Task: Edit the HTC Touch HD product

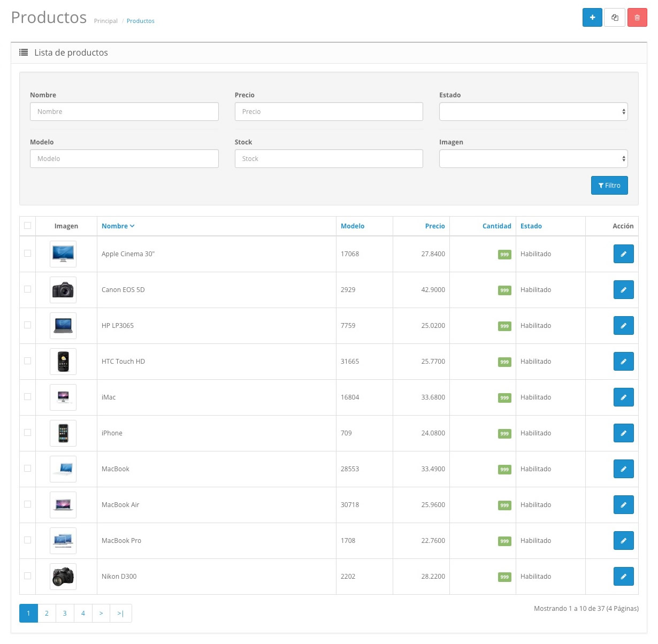Action: coord(623,362)
